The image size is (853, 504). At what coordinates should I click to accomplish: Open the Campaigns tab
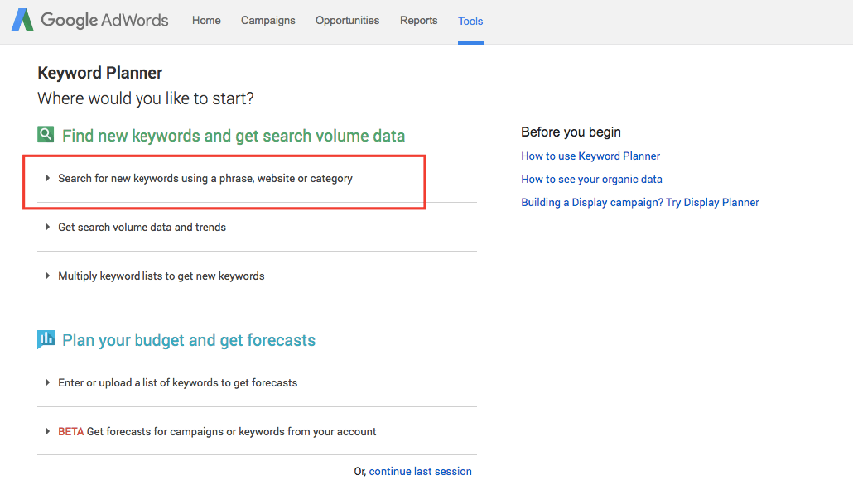pyautogui.click(x=267, y=21)
